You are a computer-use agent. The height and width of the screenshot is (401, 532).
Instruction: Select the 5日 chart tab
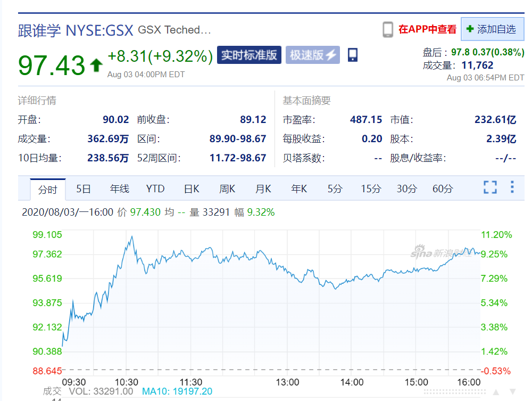tap(84, 189)
